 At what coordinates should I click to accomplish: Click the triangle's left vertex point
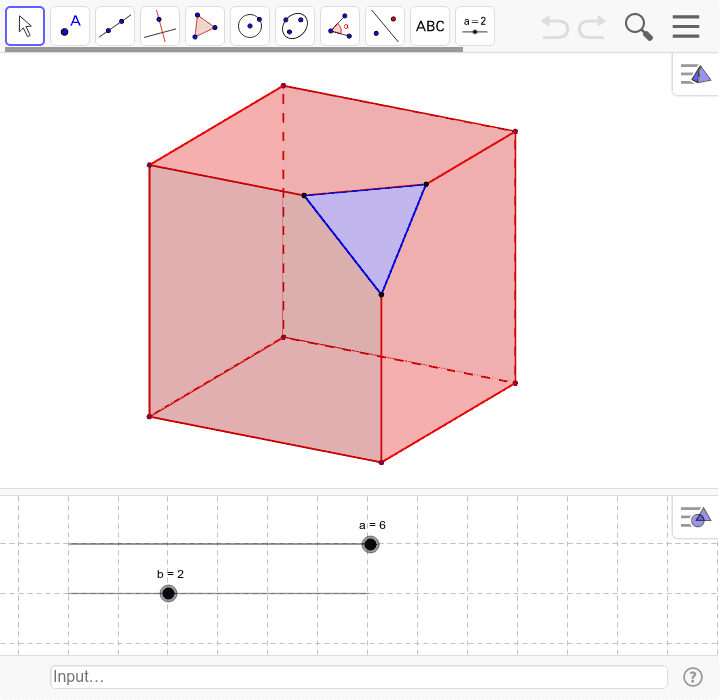304,196
